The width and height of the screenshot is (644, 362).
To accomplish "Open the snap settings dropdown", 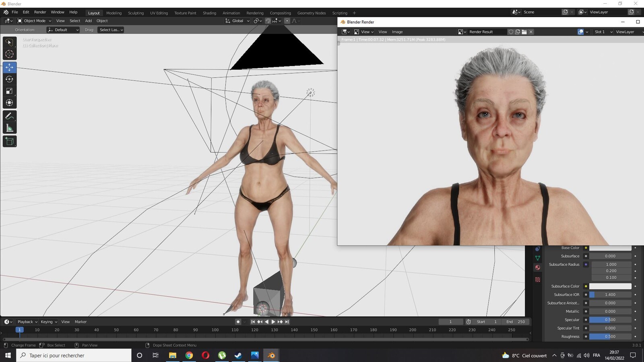I will tap(277, 21).
